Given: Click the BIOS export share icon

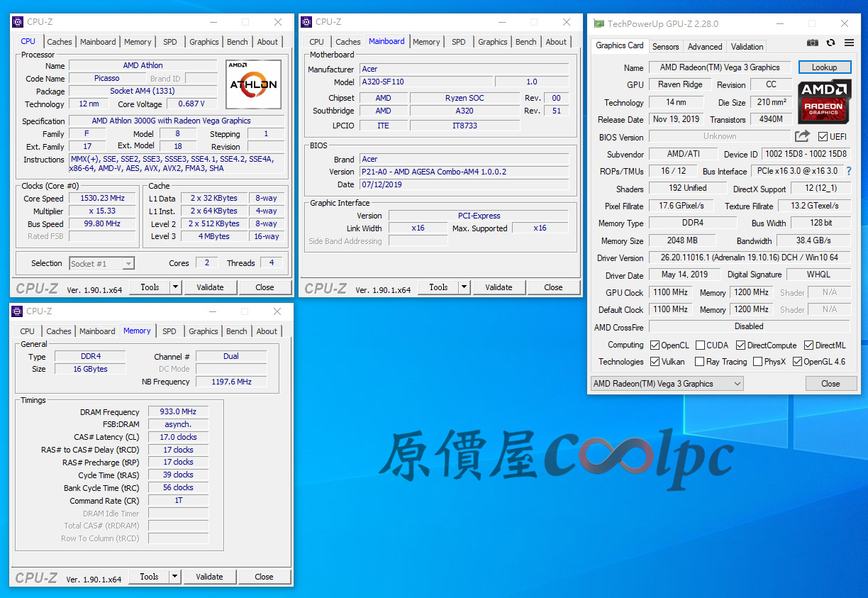Looking at the screenshot, I should tap(802, 136).
